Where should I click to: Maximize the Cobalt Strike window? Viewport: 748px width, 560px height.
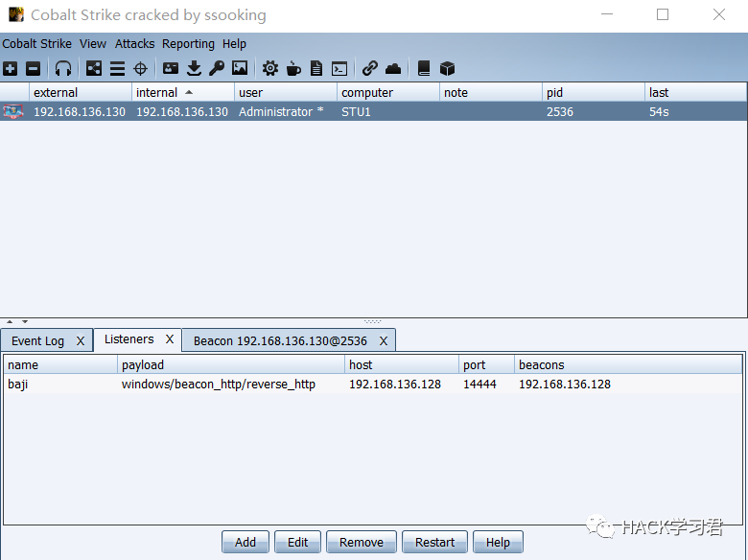click(x=663, y=14)
